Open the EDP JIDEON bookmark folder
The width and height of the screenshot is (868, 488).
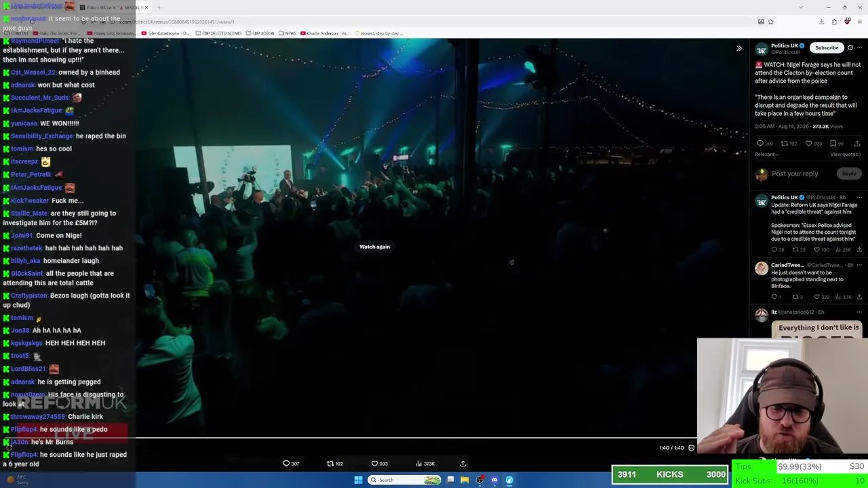click(x=260, y=33)
